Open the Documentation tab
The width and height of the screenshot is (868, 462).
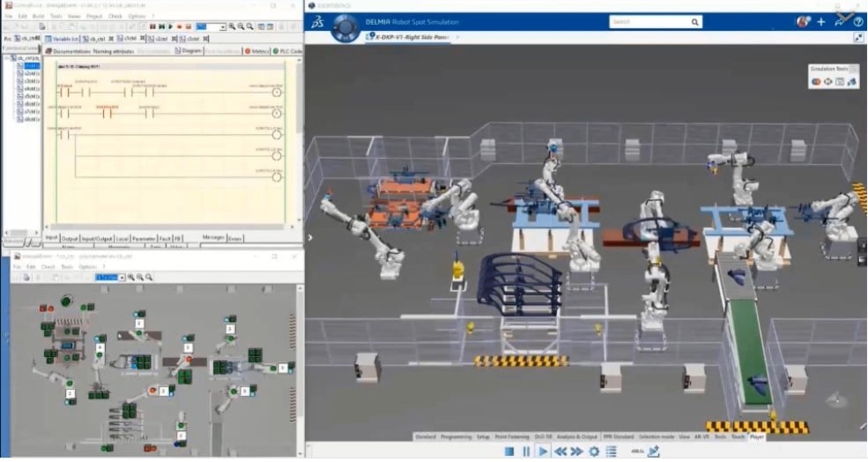tap(66, 51)
